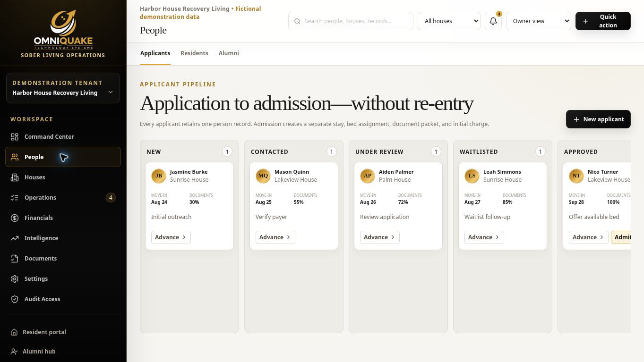Open Settings gear in sidebar

tap(15, 278)
